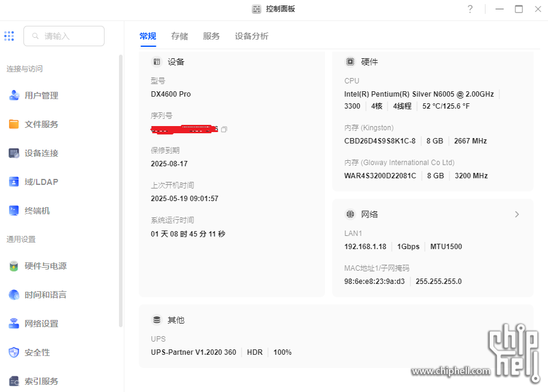
Task: Open 网络设置 in the sidebar
Action: pyautogui.click(x=41, y=324)
